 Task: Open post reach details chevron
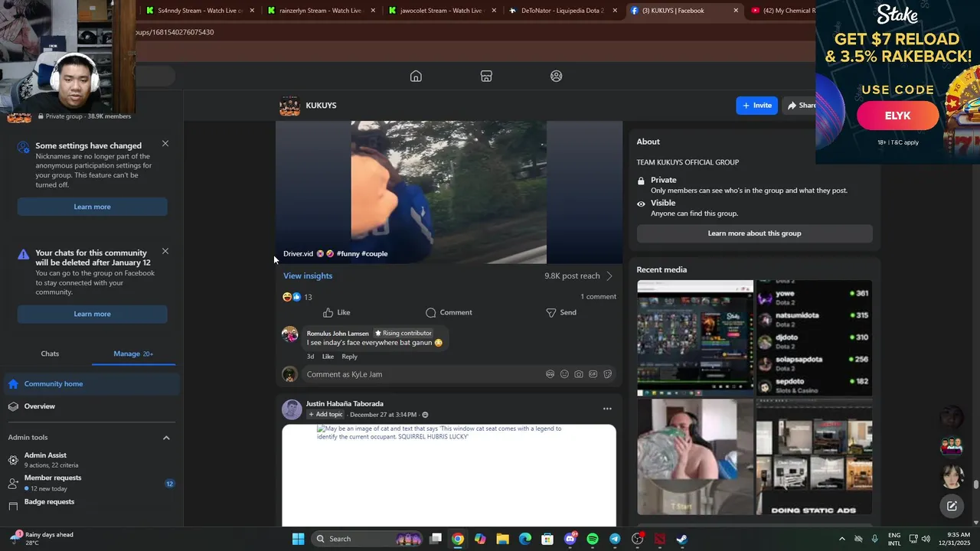pos(609,275)
